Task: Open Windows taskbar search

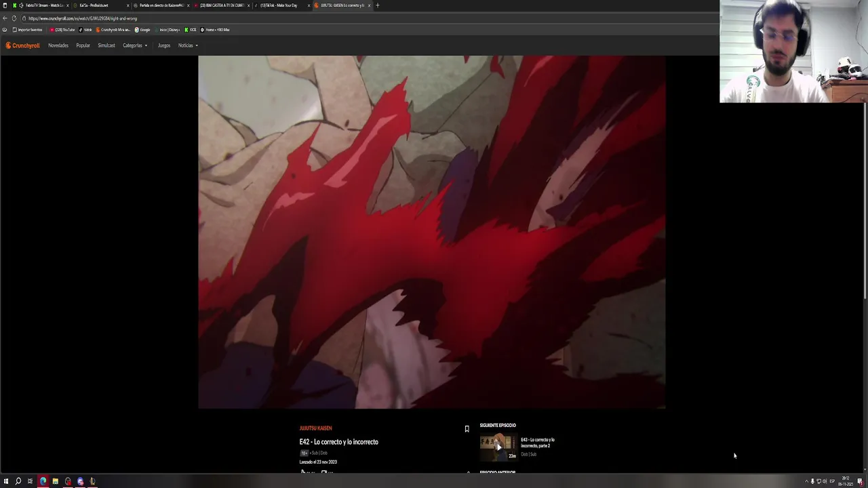Action: (x=18, y=482)
